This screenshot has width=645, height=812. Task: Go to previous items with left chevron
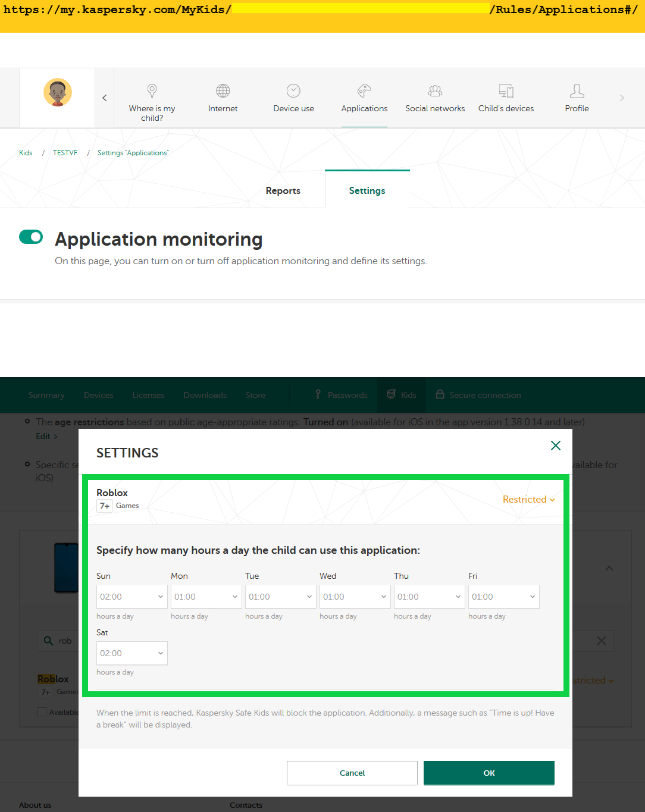104,98
